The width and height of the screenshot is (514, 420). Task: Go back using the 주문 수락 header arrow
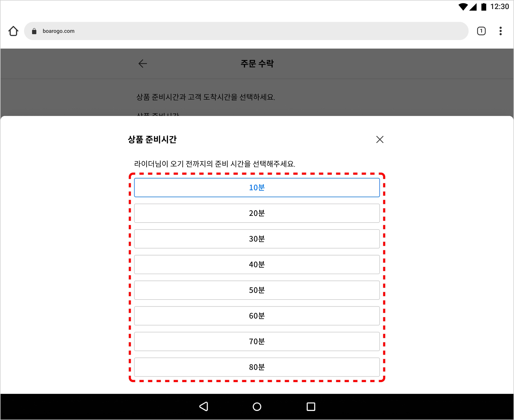(x=143, y=64)
